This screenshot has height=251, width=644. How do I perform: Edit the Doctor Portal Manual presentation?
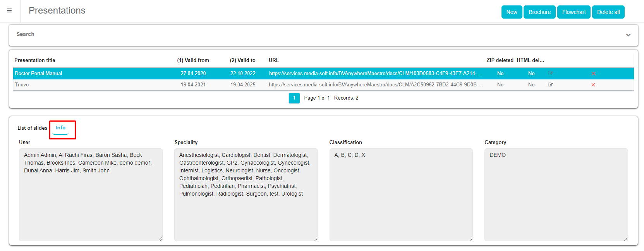click(x=550, y=74)
